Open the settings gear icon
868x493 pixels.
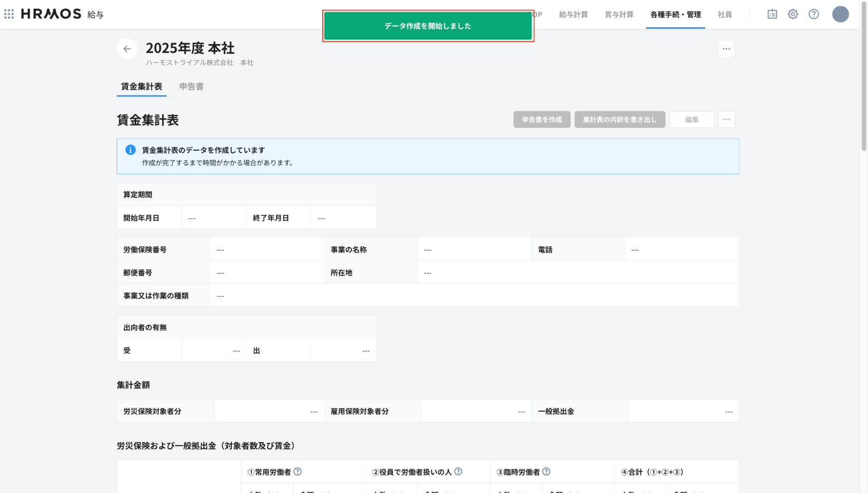coord(793,14)
